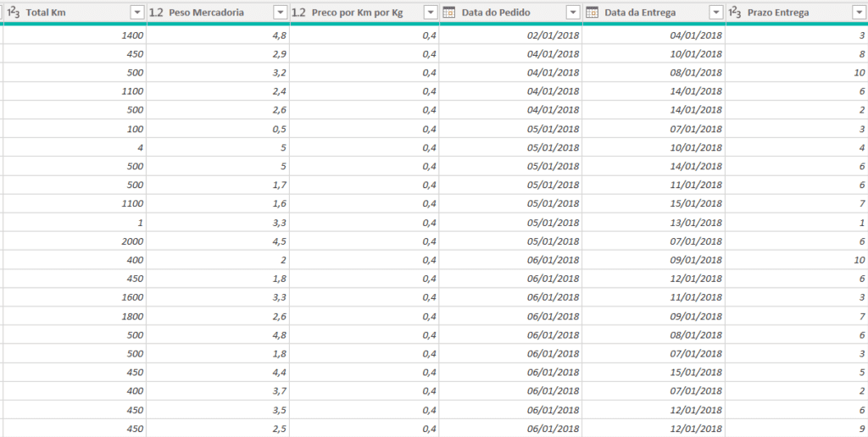Click the Total Km cell showing 2000
The height and width of the screenshot is (437, 868).
tap(75, 241)
